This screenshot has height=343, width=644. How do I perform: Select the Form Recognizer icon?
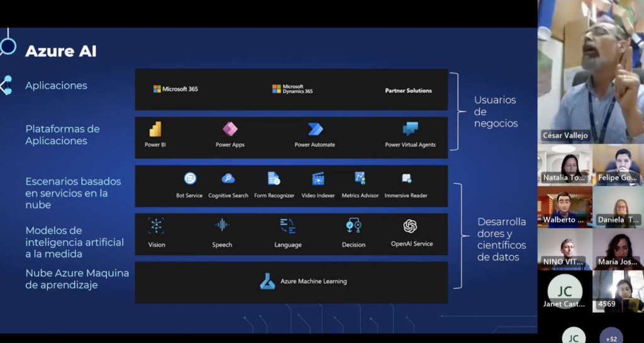click(274, 178)
